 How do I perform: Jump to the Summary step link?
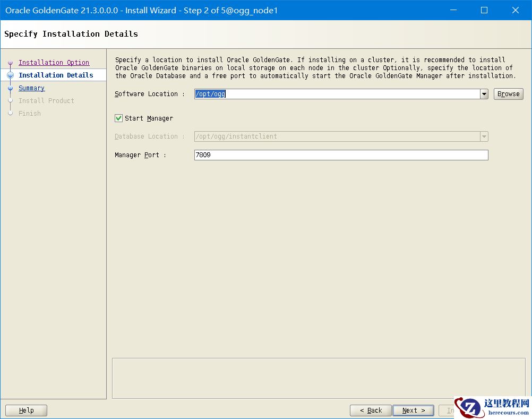pos(31,88)
